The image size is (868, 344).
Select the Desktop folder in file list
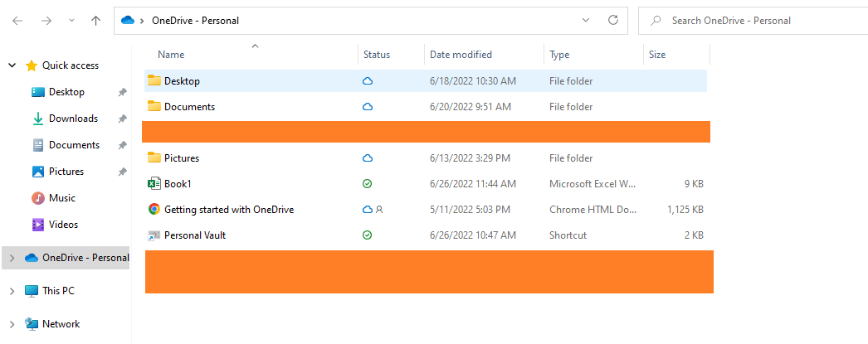[x=425, y=80]
